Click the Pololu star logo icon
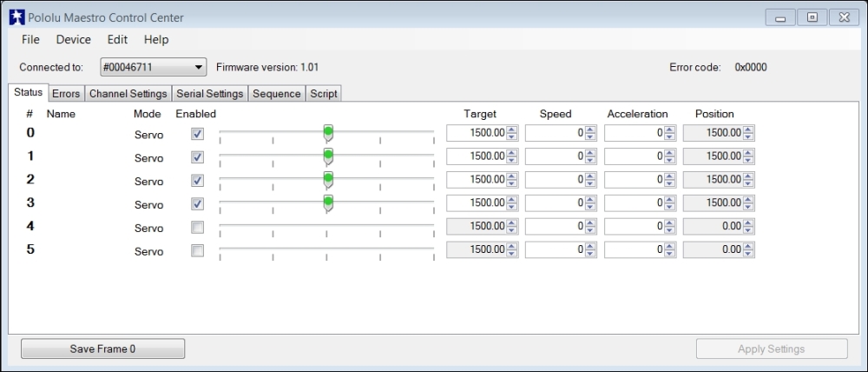This screenshot has height=372, width=868. [x=17, y=17]
